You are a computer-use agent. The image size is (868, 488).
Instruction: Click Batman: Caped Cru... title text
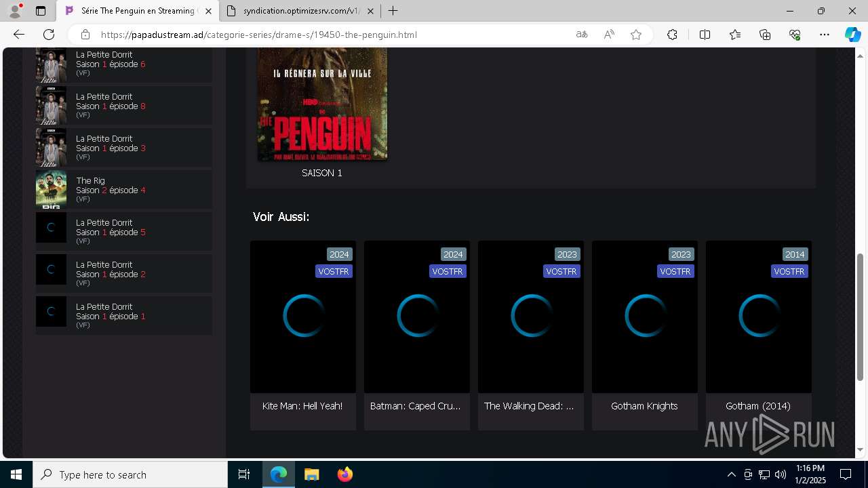click(x=416, y=406)
